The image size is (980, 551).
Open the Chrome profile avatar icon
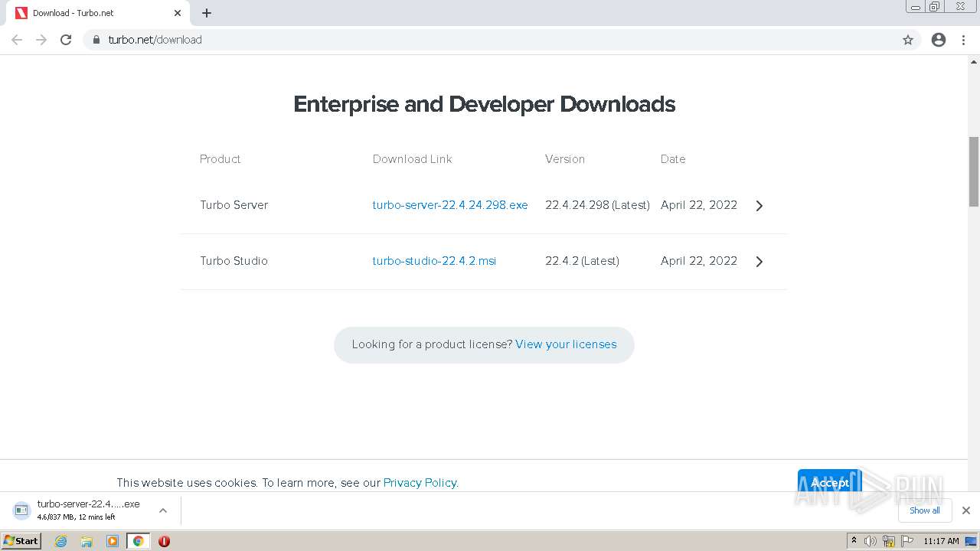point(939,40)
